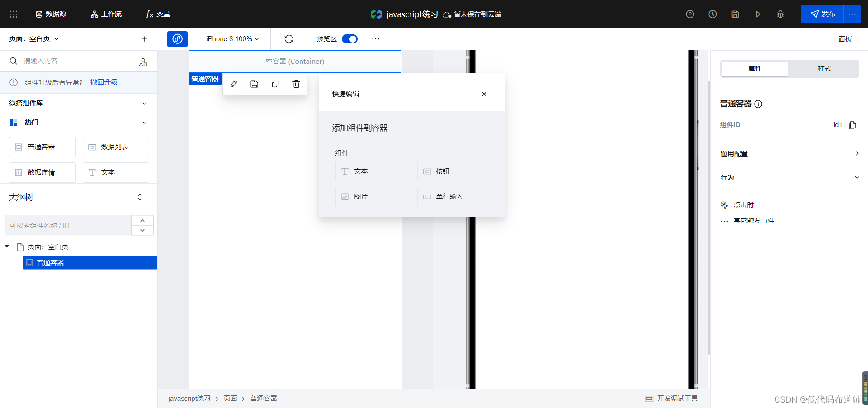Click the 撤回升级 rollback link
868x408 pixels.
point(104,82)
